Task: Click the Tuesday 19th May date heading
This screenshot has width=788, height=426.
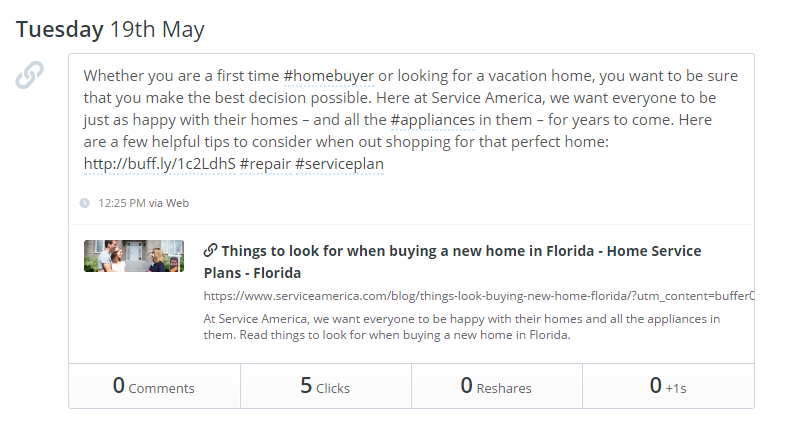Action: (x=110, y=30)
